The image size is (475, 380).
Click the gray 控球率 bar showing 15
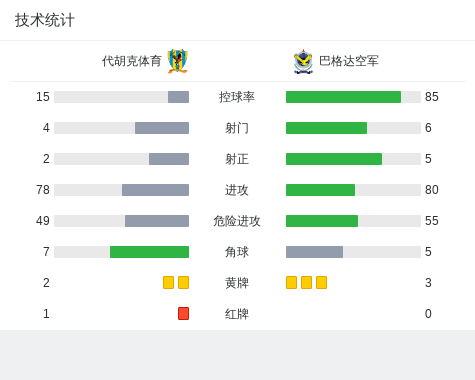tap(178, 97)
